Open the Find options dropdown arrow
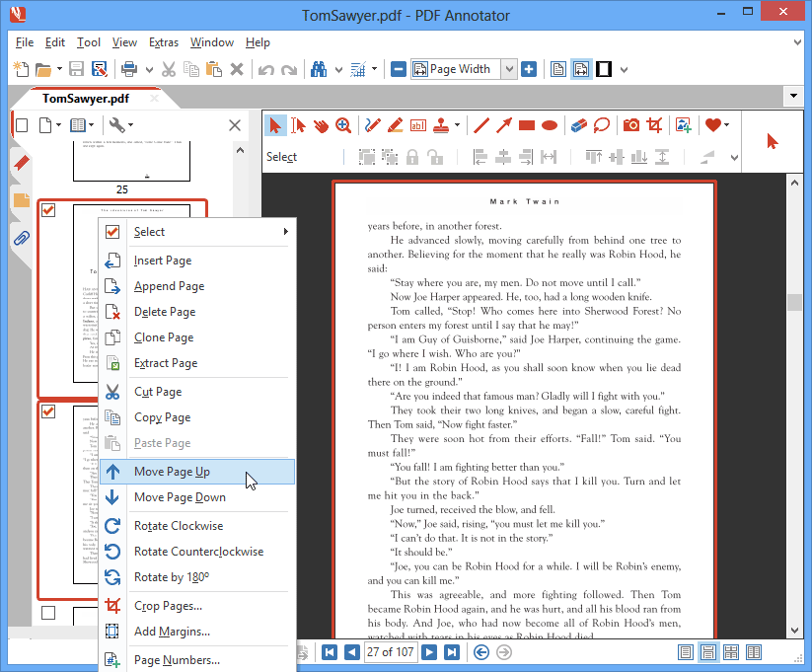Image resolution: width=812 pixels, height=672 pixels. click(x=338, y=69)
